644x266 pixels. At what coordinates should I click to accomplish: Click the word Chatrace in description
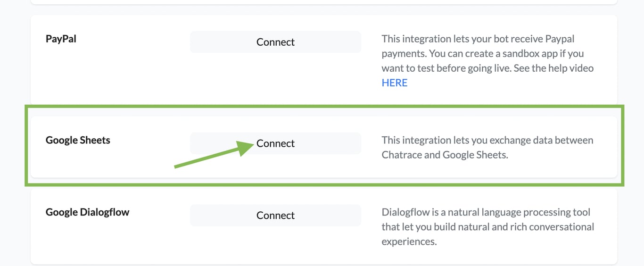pos(401,155)
